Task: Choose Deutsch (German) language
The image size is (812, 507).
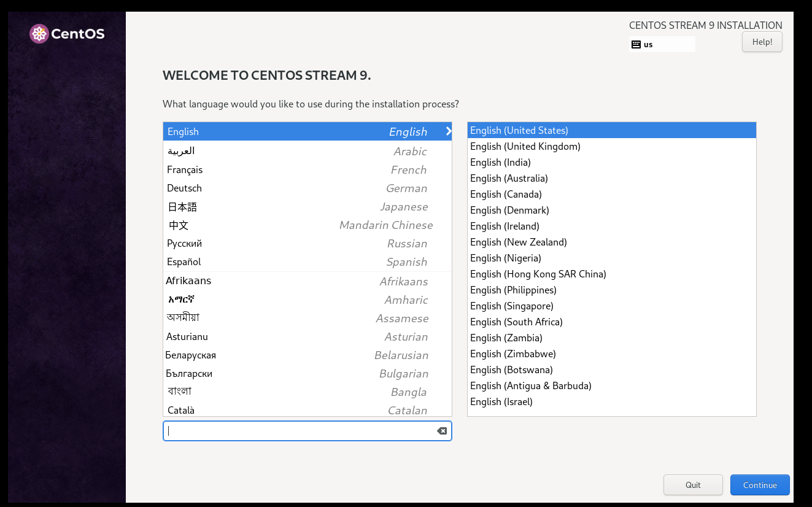Action: 307,188
